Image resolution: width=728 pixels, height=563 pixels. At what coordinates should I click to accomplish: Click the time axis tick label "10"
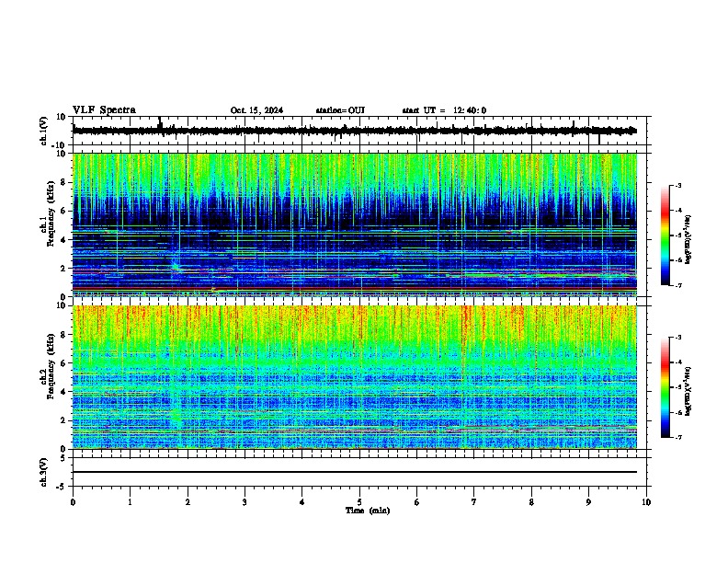click(646, 501)
